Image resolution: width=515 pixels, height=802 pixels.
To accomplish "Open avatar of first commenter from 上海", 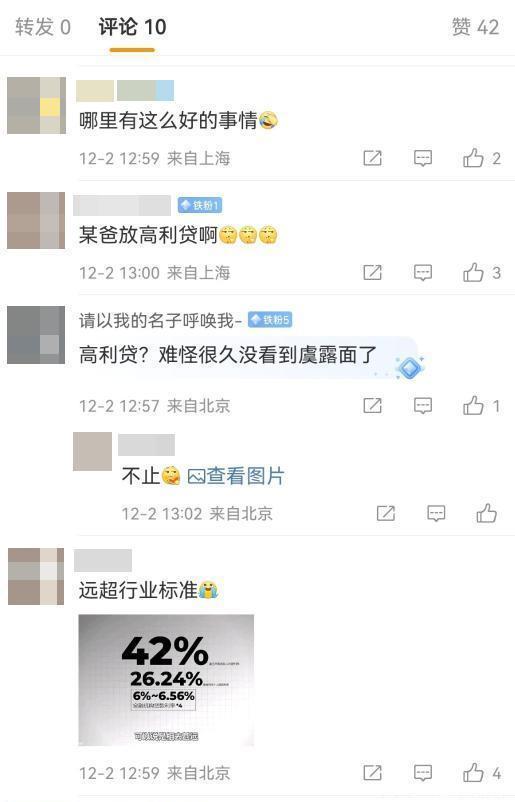I will tap(36, 105).
